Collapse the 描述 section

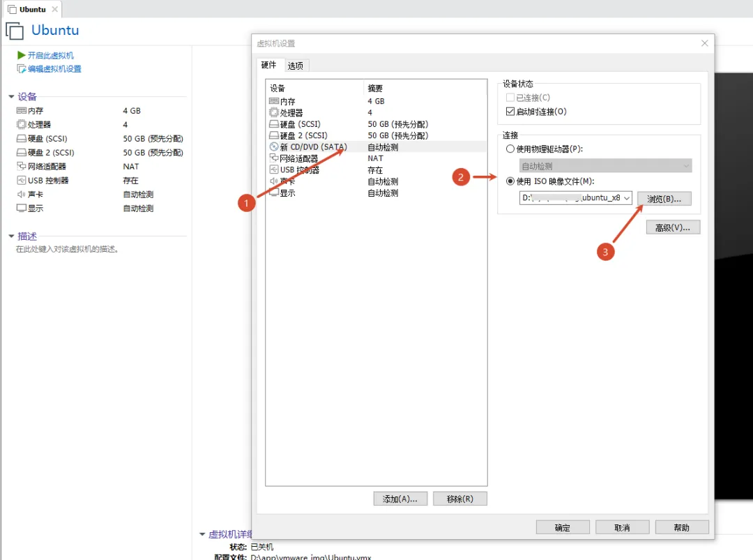(11, 236)
